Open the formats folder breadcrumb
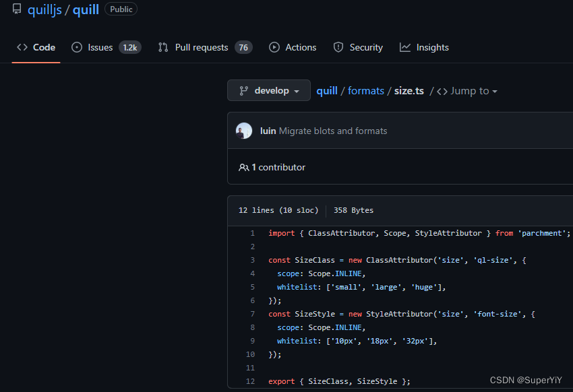Image resolution: width=573 pixels, height=392 pixels. [x=366, y=91]
